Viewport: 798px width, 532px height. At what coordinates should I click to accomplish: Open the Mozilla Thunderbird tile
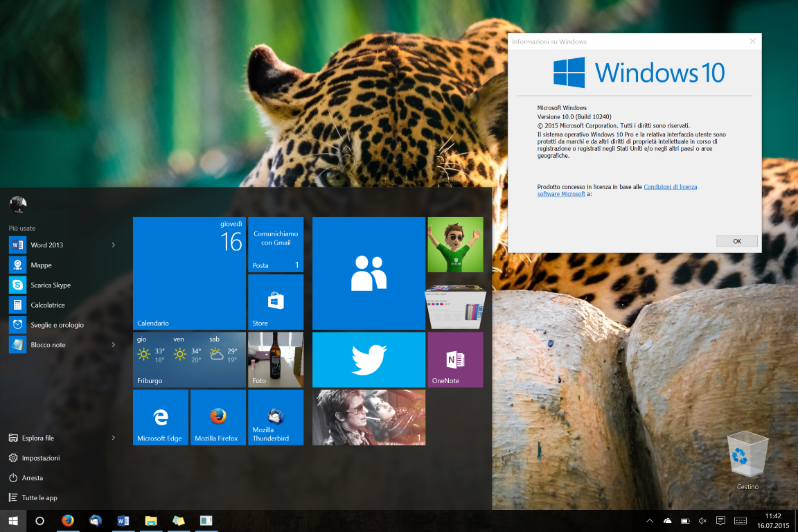point(276,418)
